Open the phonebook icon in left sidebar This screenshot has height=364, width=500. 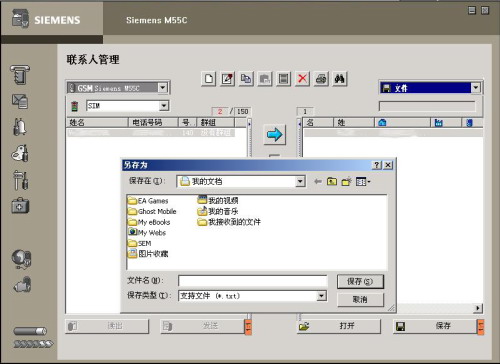coord(20,74)
